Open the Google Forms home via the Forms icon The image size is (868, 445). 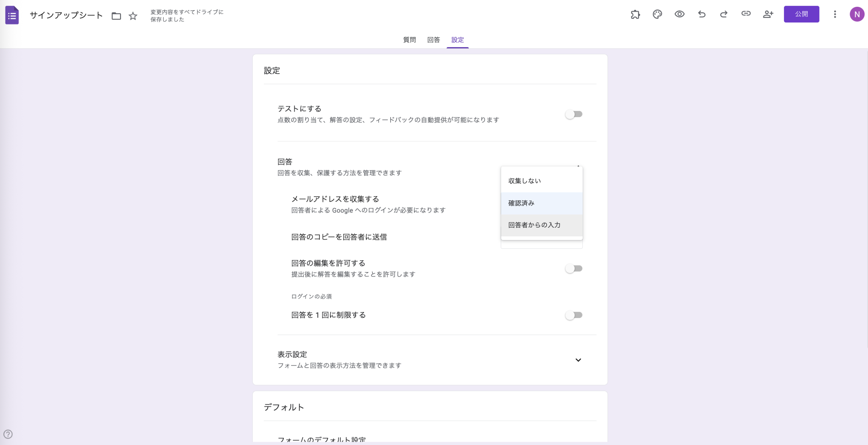pos(12,15)
